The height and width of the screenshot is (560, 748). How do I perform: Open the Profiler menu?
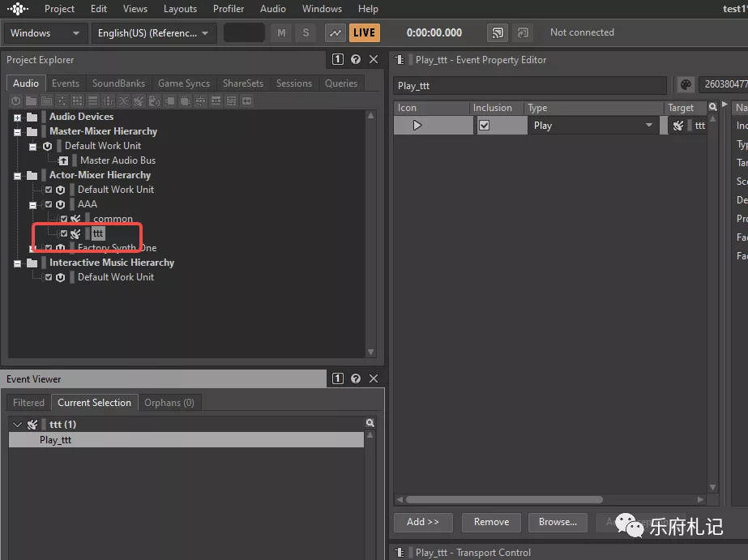(x=228, y=9)
